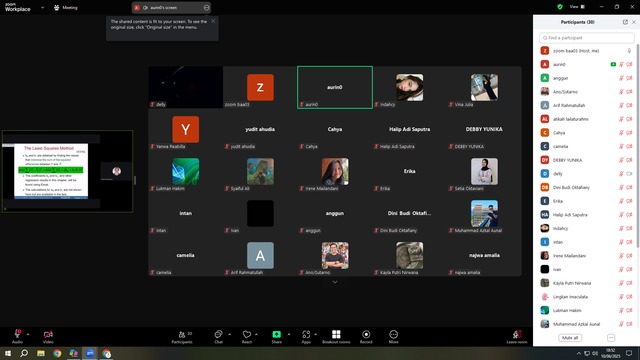Close the Participants panel
The height and width of the screenshot is (360, 640).
634,22
